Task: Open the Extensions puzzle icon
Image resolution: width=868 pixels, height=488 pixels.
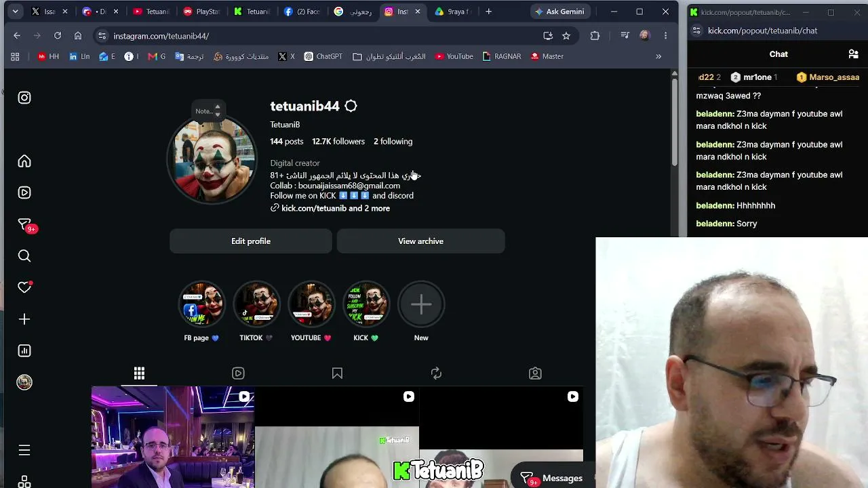Action: point(595,36)
